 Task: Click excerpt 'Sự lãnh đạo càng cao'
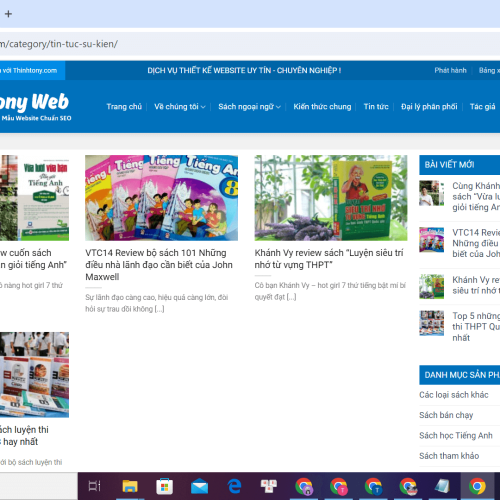point(157,303)
